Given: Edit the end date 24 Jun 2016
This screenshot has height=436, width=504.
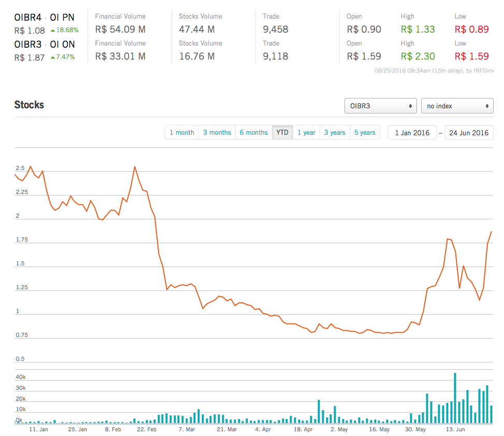Looking at the screenshot, I should coord(469,133).
